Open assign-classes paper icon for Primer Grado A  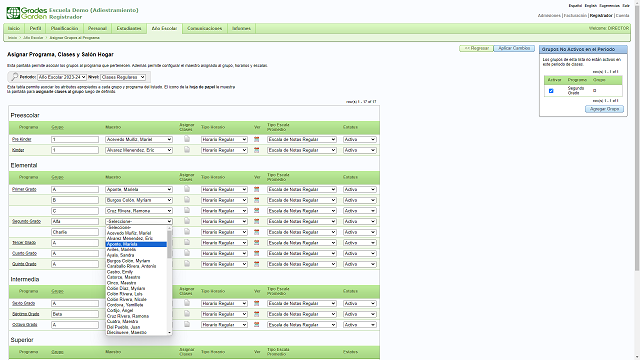click(187, 189)
